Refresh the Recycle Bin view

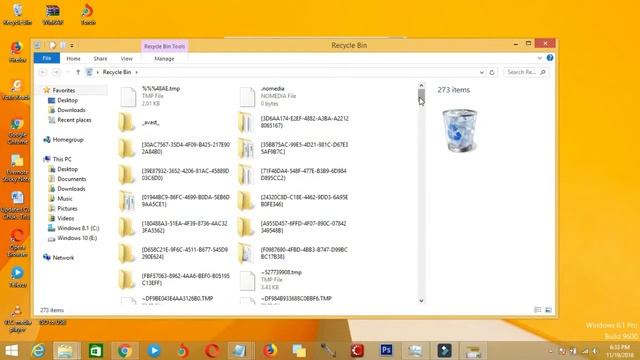(492, 72)
